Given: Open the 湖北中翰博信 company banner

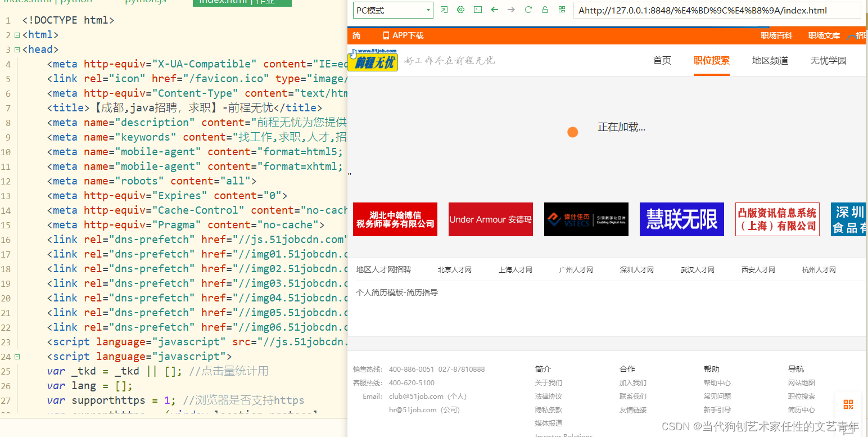Looking at the screenshot, I should click(395, 219).
